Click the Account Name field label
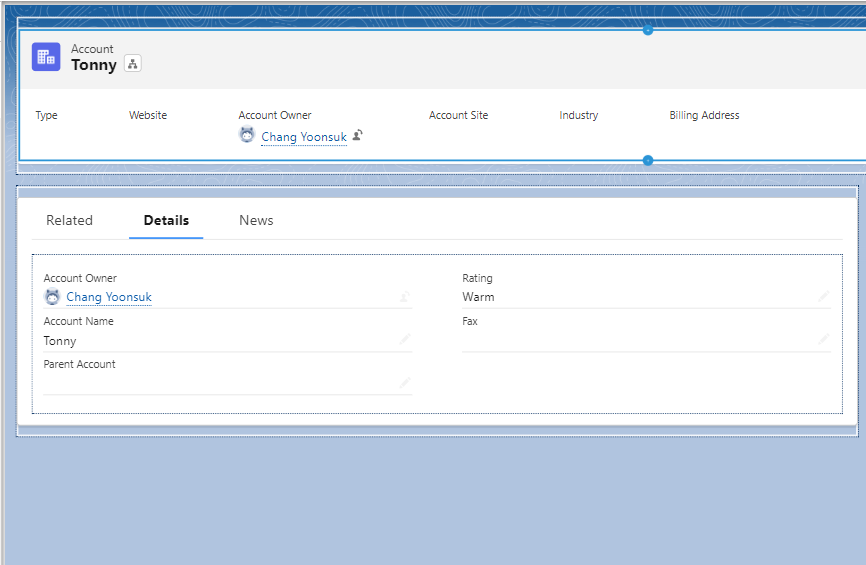The width and height of the screenshot is (866, 565). [78, 321]
